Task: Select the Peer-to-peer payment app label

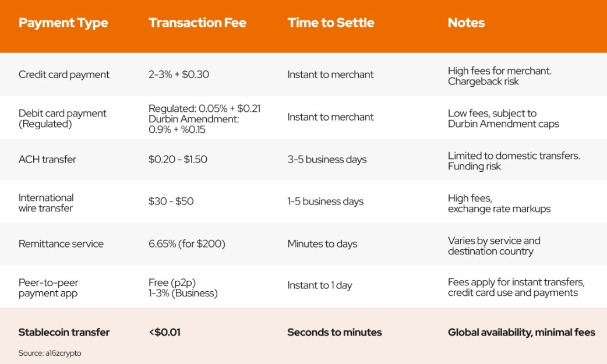Action: (x=48, y=288)
